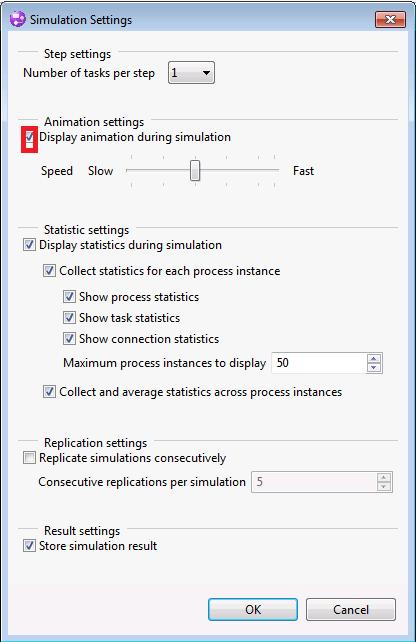The image size is (416, 642).
Task: Click the Consecutive replications per simulation field
Action: tap(314, 482)
